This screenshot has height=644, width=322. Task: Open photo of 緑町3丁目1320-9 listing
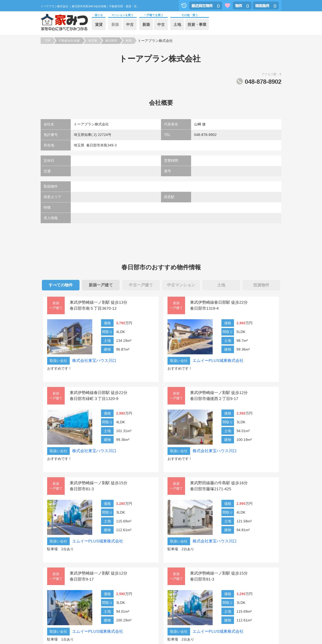click(70, 427)
